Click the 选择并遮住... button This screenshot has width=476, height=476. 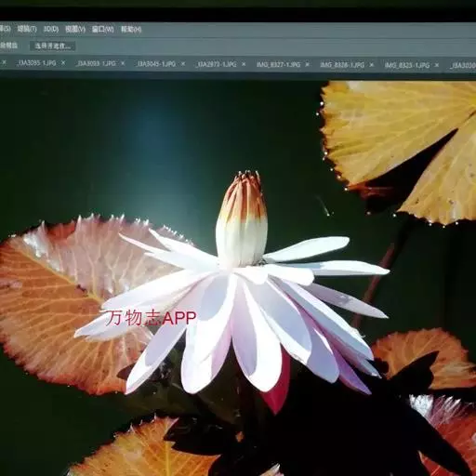pos(53,46)
